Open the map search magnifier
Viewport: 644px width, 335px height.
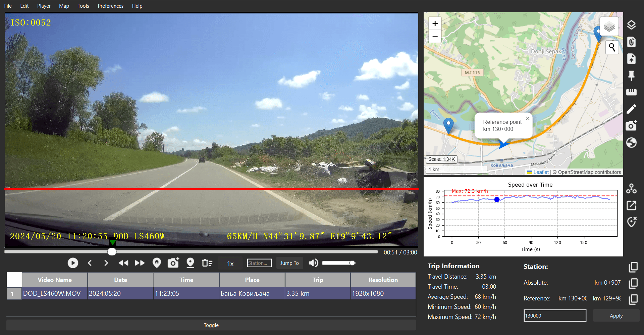(x=611, y=47)
